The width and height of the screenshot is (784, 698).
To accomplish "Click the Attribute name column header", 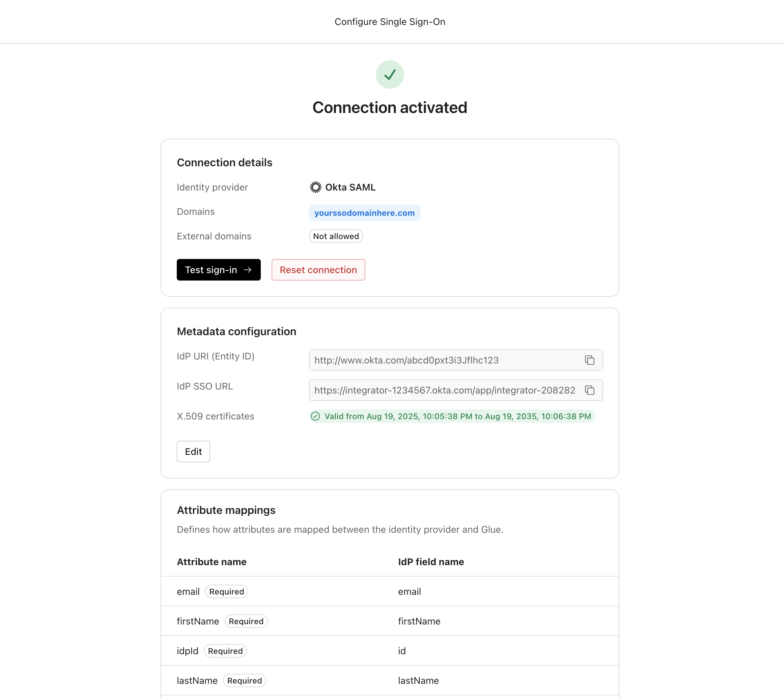I will [x=212, y=562].
